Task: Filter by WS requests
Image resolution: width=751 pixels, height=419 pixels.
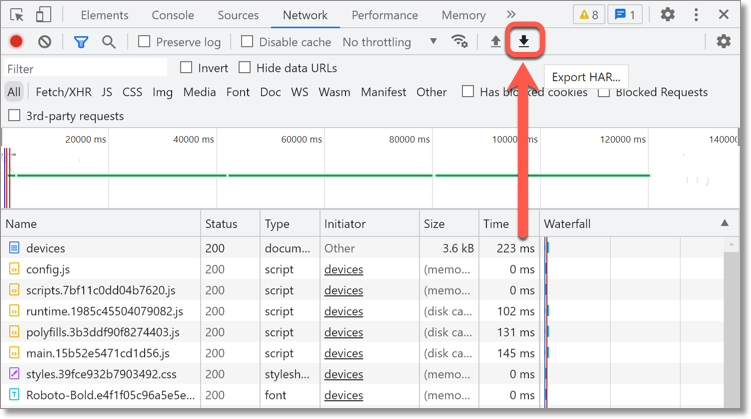Action: pyautogui.click(x=299, y=92)
